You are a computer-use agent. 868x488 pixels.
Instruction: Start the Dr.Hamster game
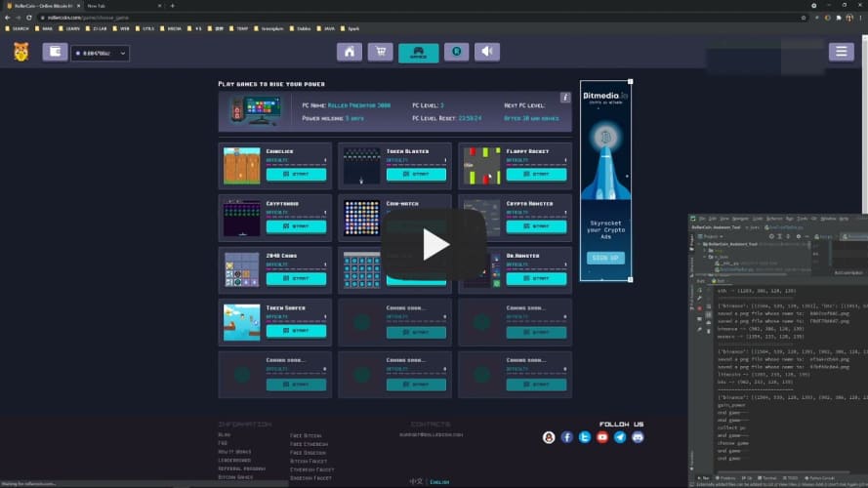[536, 278]
